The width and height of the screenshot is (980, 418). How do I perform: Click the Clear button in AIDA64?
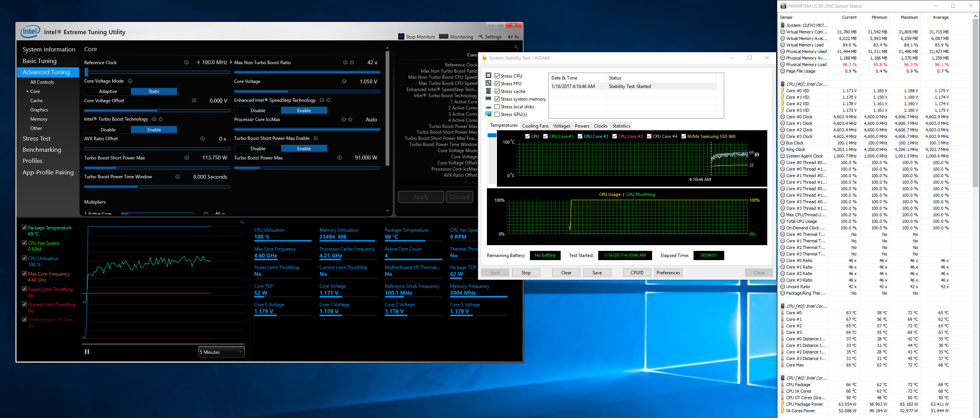[x=566, y=272]
